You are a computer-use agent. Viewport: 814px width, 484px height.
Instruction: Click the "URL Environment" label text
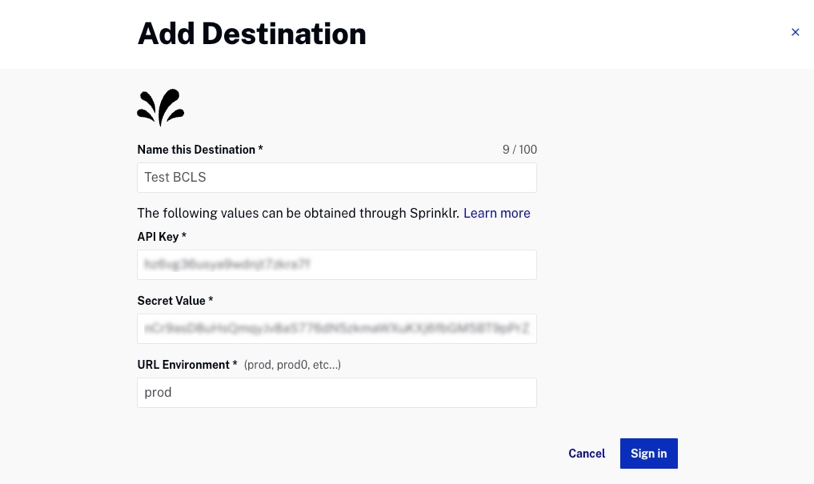point(183,365)
